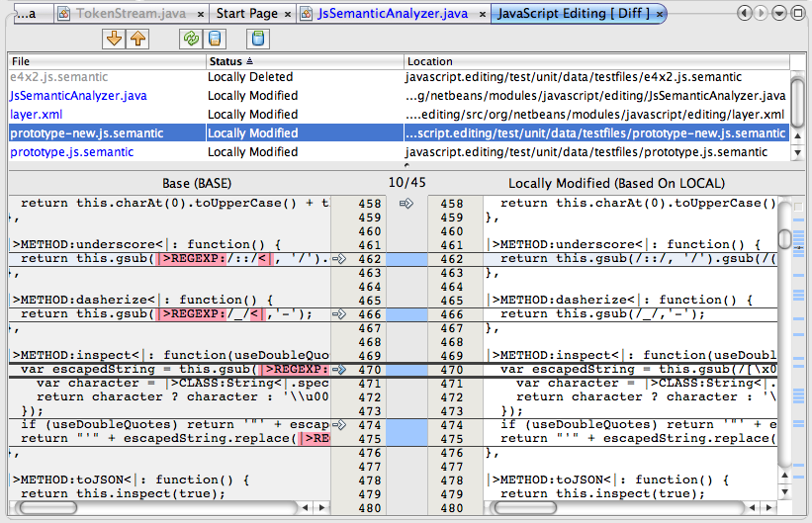
Task: Click the right pane vertical scrollbar thumb
Action: [785, 238]
